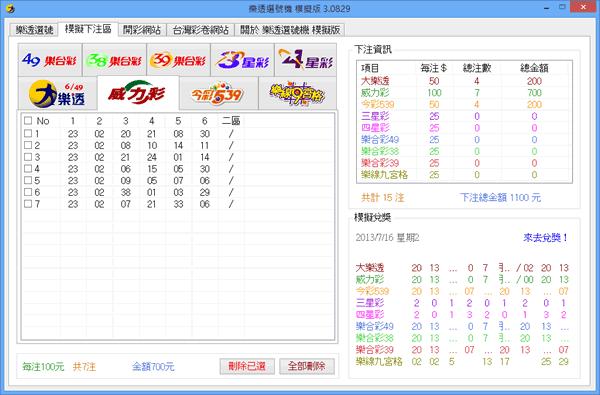Click number 38 in bet row 6
Screen dimensions: 600x395
coord(126,192)
